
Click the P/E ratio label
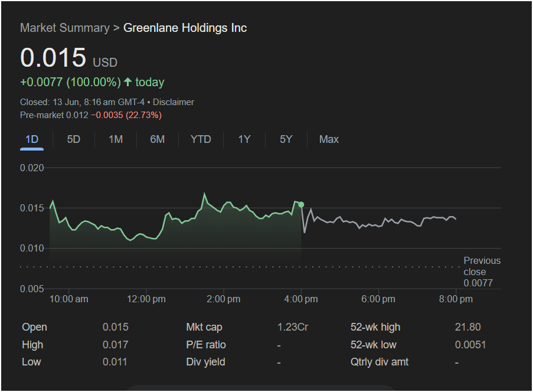pyautogui.click(x=206, y=345)
